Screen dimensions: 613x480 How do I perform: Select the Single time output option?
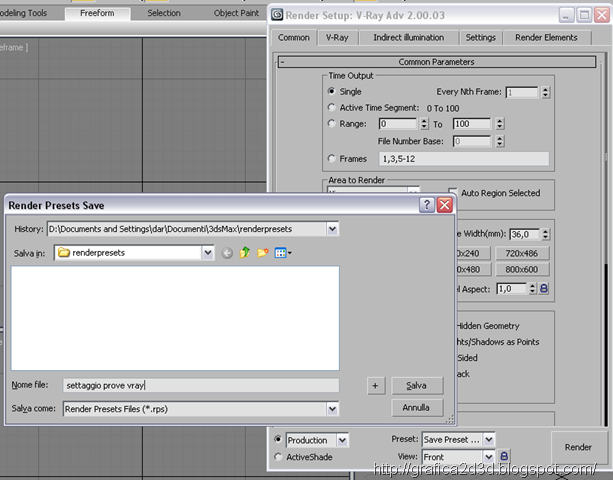(332, 92)
